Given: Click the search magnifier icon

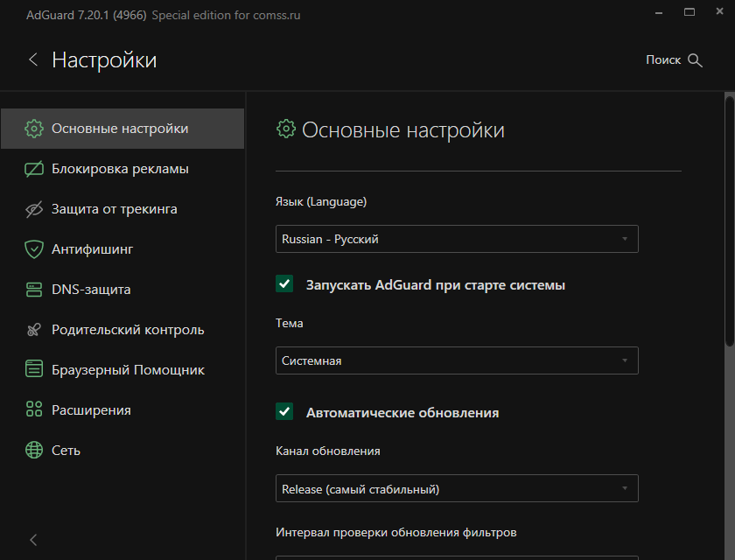Looking at the screenshot, I should tap(696, 60).
